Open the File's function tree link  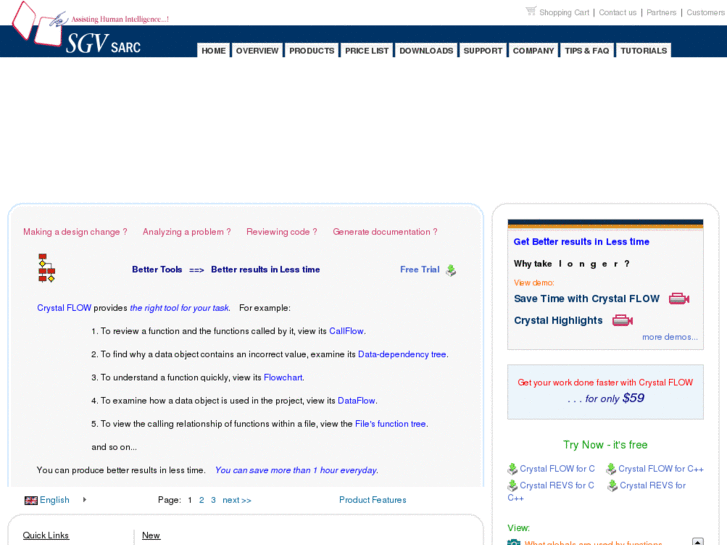390,424
